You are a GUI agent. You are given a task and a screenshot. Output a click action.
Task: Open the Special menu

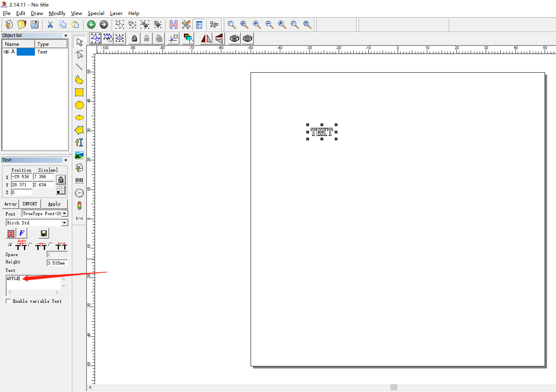click(96, 13)
